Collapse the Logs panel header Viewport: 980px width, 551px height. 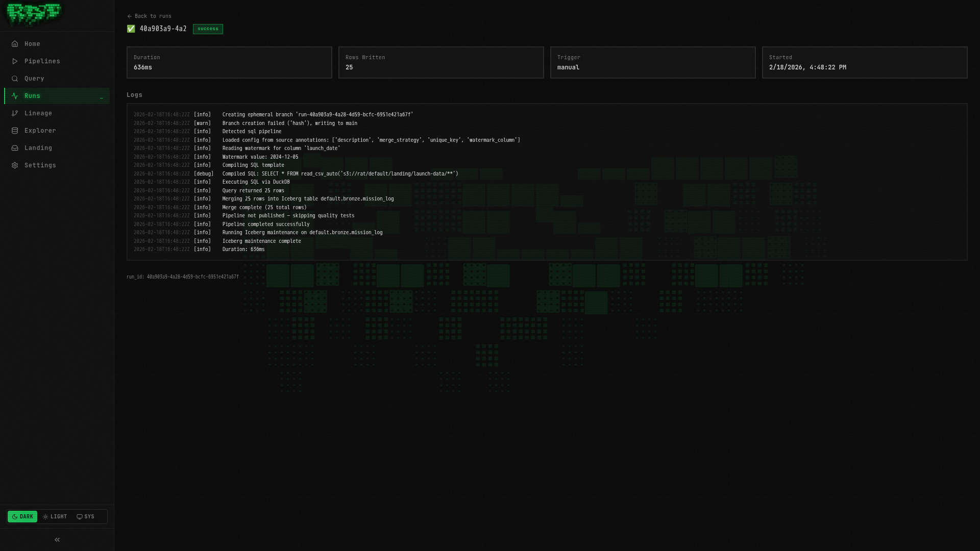pyautogui.click(x=135, y=95)
